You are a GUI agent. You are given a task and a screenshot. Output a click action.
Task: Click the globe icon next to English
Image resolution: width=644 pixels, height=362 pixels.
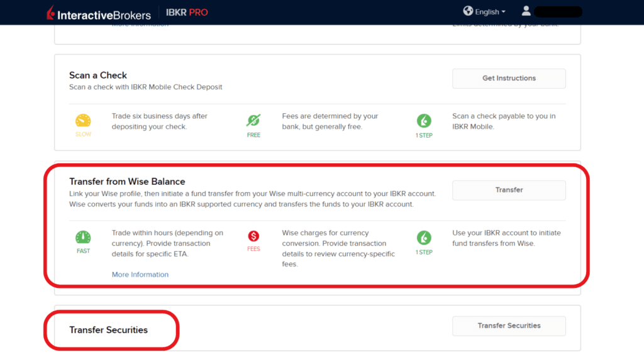click(x=469, y=11)
